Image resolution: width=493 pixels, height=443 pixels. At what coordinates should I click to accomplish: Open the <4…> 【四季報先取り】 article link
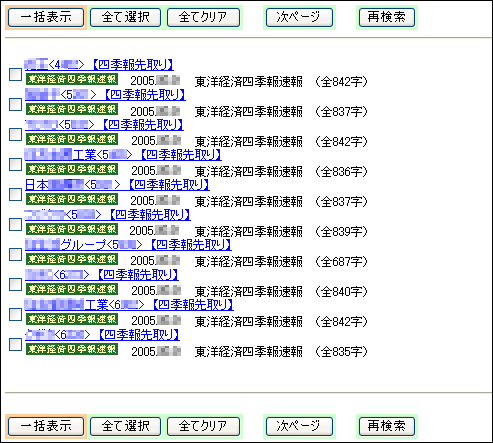pos(99,65)
